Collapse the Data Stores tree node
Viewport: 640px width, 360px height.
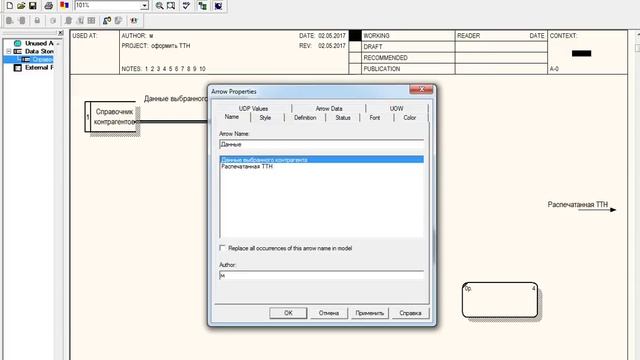9,51
